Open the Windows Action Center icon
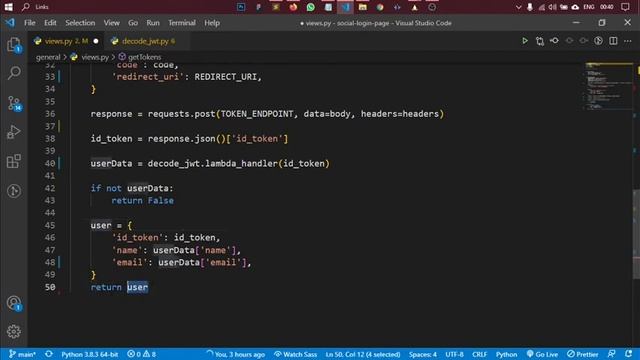 click(x=625, y=7)
